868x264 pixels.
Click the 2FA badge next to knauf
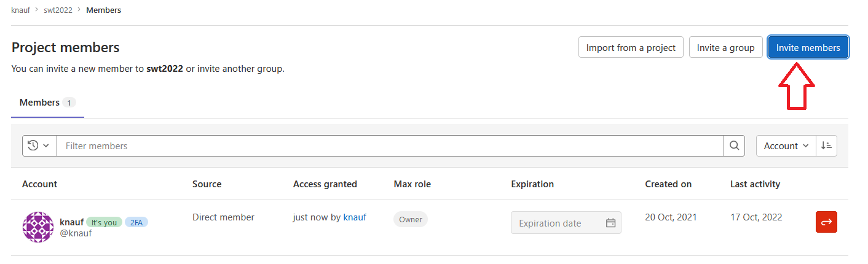click(x=136, y=222)
